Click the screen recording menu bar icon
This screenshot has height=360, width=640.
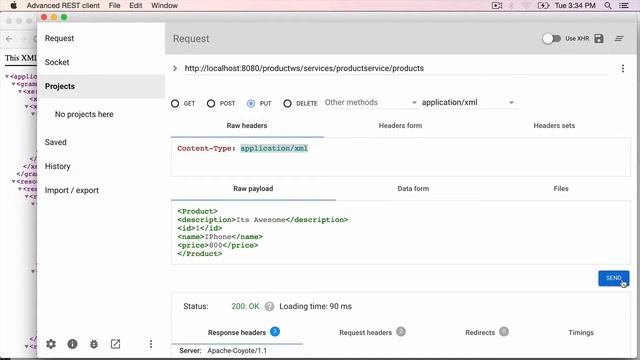point(497,5)
